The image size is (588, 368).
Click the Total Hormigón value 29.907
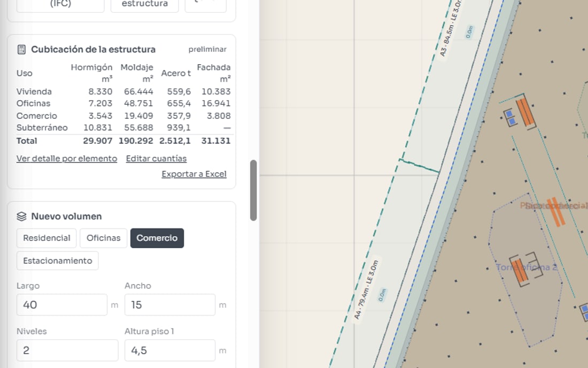click(97, 141)
